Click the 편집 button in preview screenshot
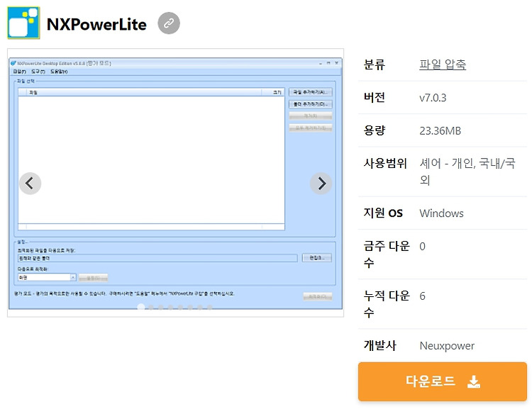Screen dimensions: 532x409 click(x=317, y=258)
